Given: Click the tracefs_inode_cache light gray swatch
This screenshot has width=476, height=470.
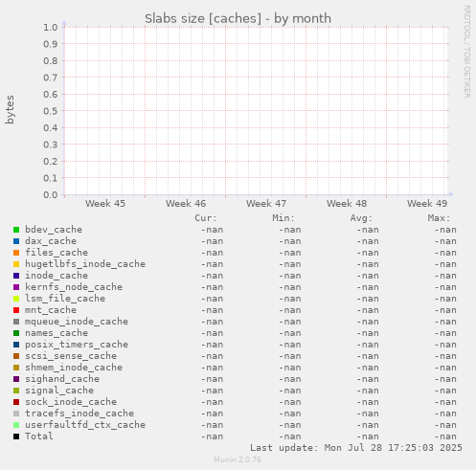Looking at the screenshot, I should [x=16, y=414].
